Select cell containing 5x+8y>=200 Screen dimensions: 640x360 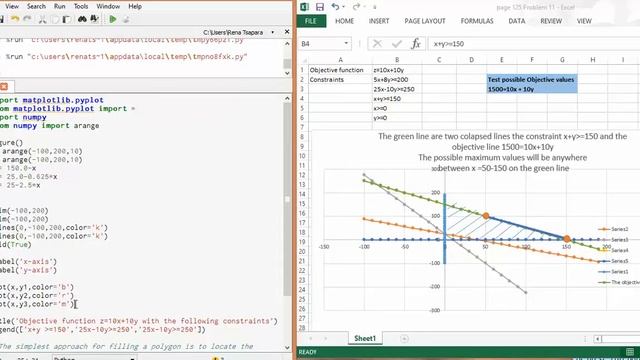[397, 80]
